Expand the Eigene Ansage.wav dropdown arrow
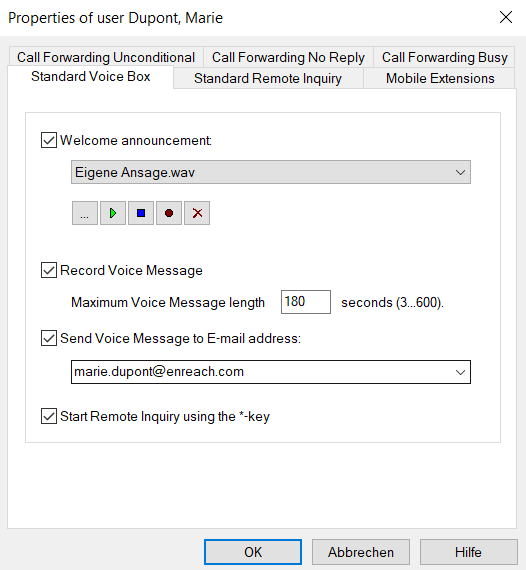The width and height of the screenshot is (526, 570). [460, 172]
